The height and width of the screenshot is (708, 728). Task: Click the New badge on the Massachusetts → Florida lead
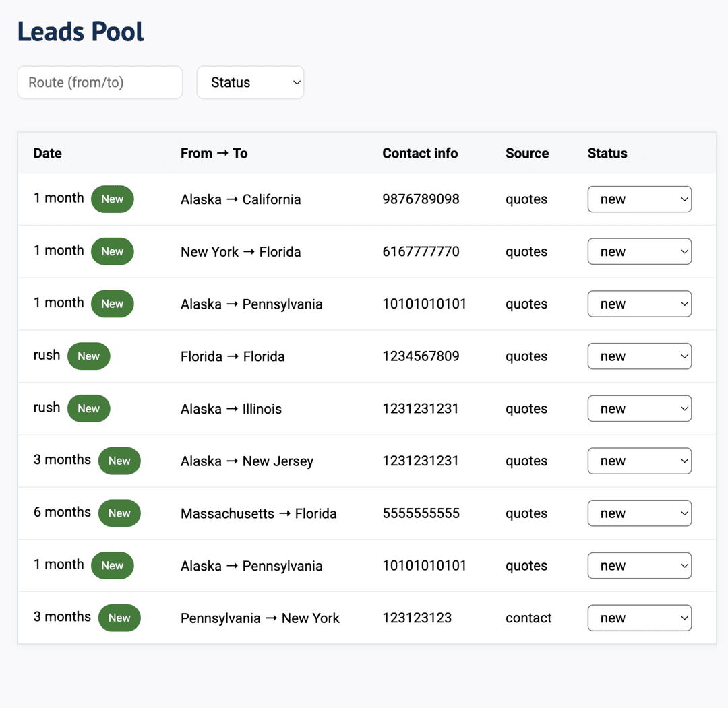119,513
